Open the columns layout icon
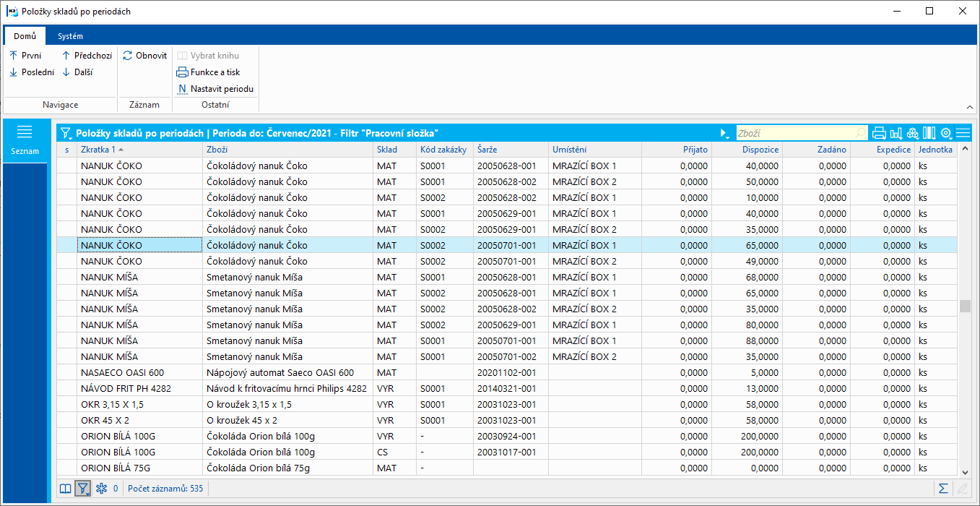The width and height of the screenshot is (980, 506). point(929,133)
